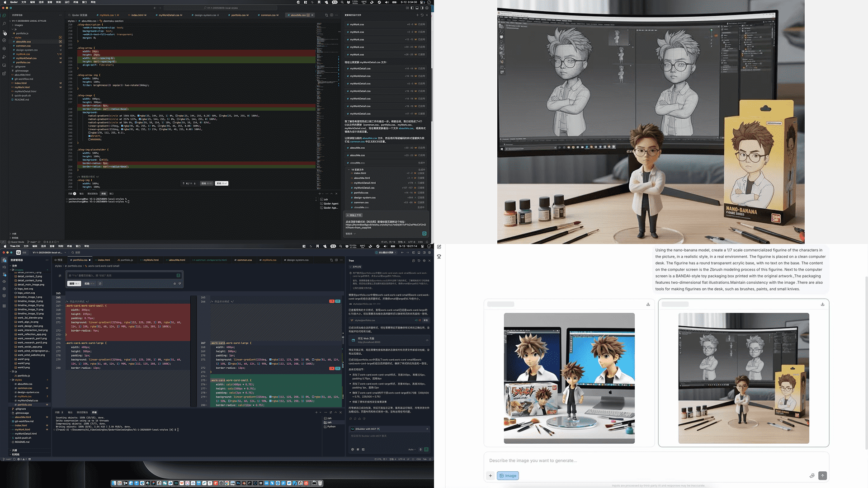
Task: Download the right generated figurine image
Action: pos(822,304)
